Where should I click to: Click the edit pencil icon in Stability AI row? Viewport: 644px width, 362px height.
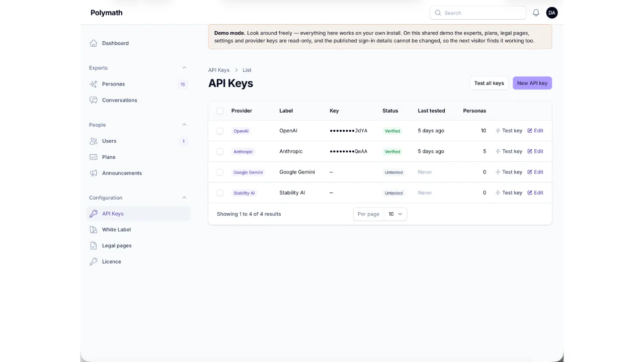(x=530, y=193)
